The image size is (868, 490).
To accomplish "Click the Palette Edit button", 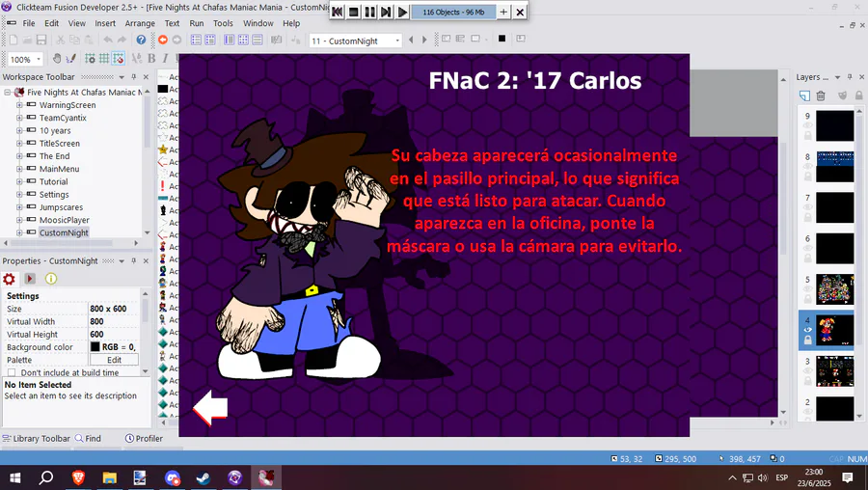I will [114, 360].
